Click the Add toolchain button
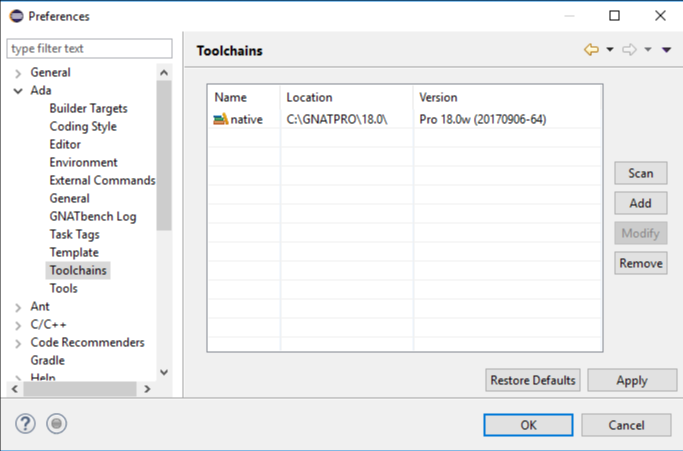This screenshot has width=683, height=451. [641, 203]
